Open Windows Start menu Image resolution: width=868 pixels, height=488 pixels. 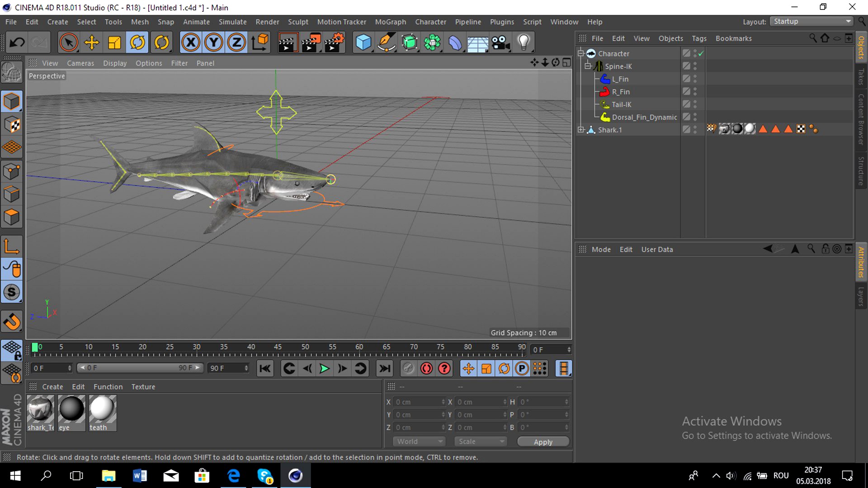(15, 475)
